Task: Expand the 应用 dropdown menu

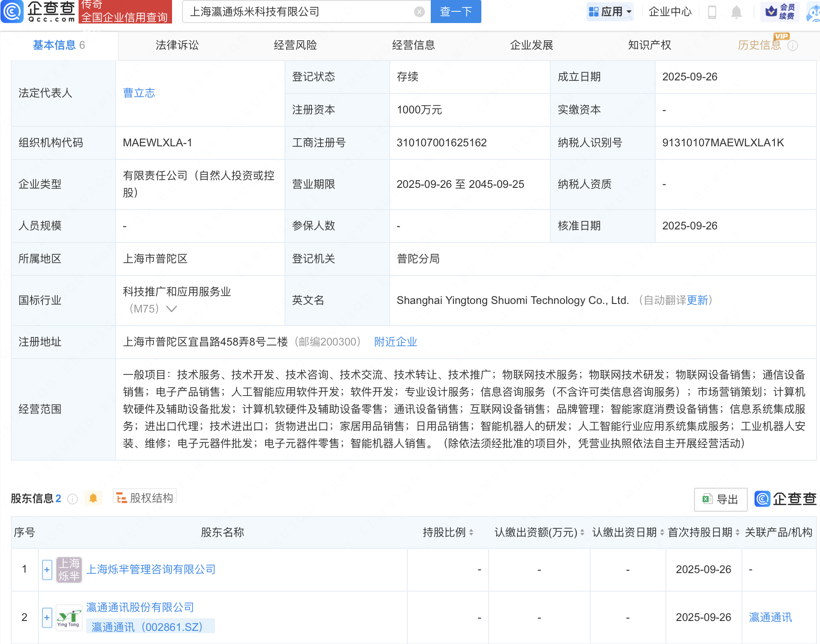Action: tap(610, 12)
